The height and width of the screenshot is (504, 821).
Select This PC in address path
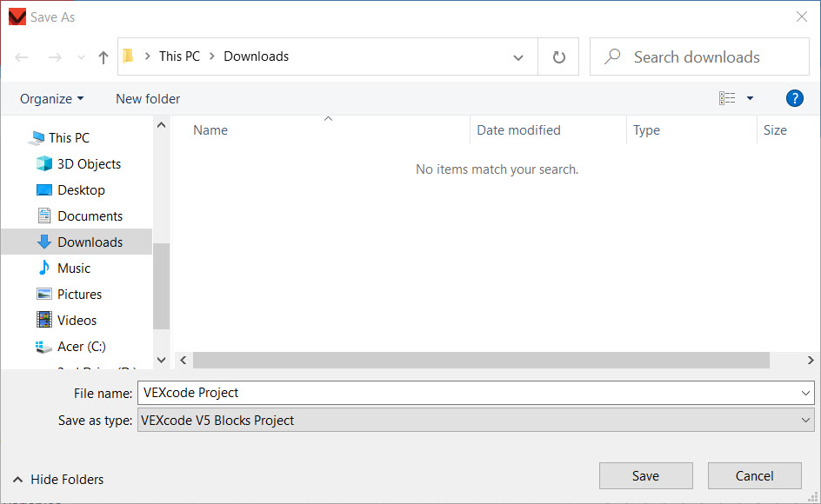tap(179, 56)
